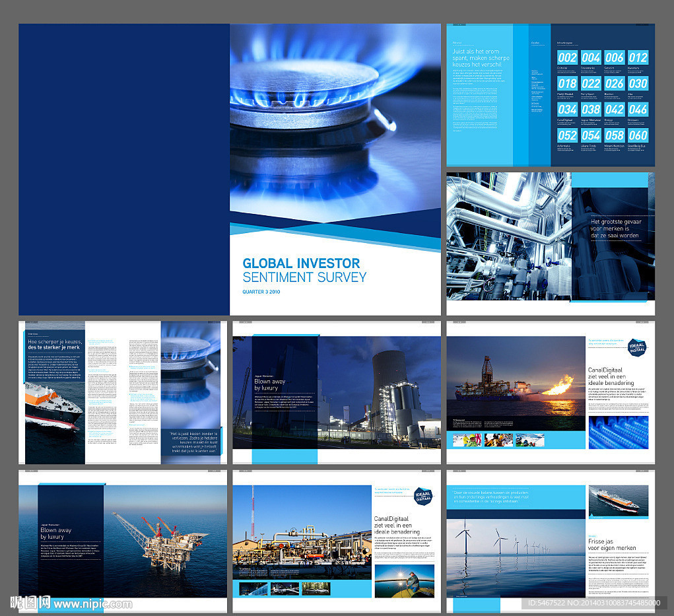The height and width of the screenshot is (616, 674).
Task: Click the 002 contents page number box
Action: click(567, 57)
